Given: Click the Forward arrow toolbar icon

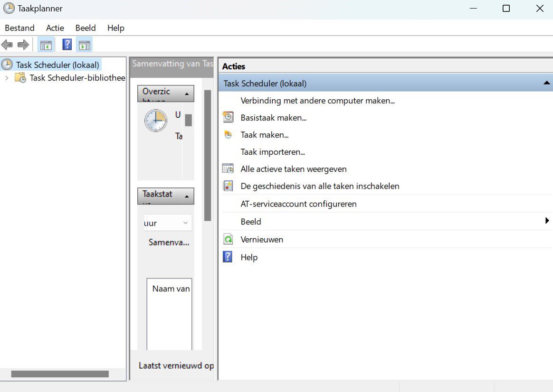Looking at the screenshot, I should (23, 45).
